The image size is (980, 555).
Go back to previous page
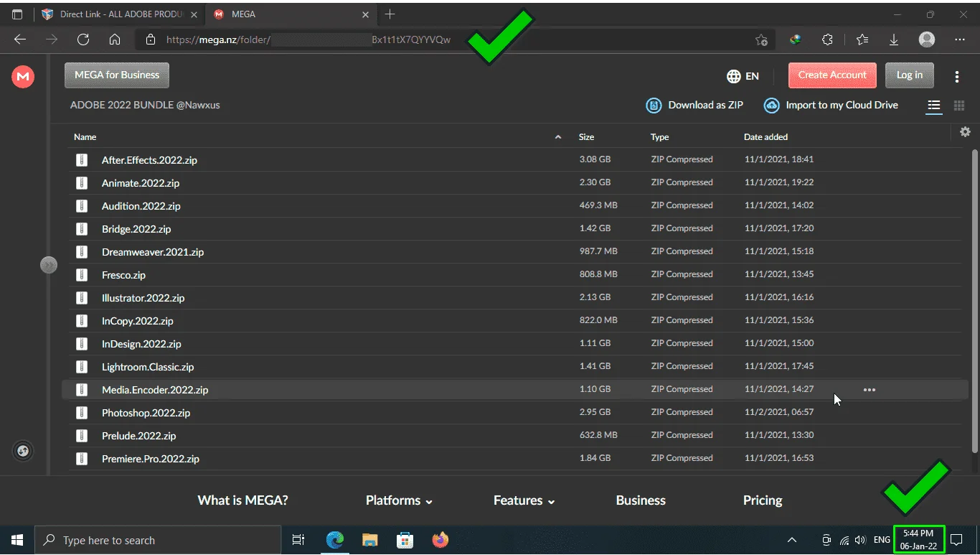click(20, 40)
